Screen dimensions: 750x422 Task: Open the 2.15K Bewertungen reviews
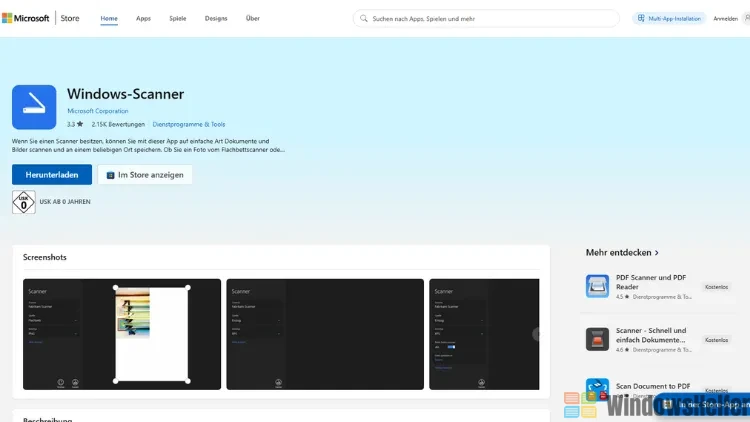[118, 124]
